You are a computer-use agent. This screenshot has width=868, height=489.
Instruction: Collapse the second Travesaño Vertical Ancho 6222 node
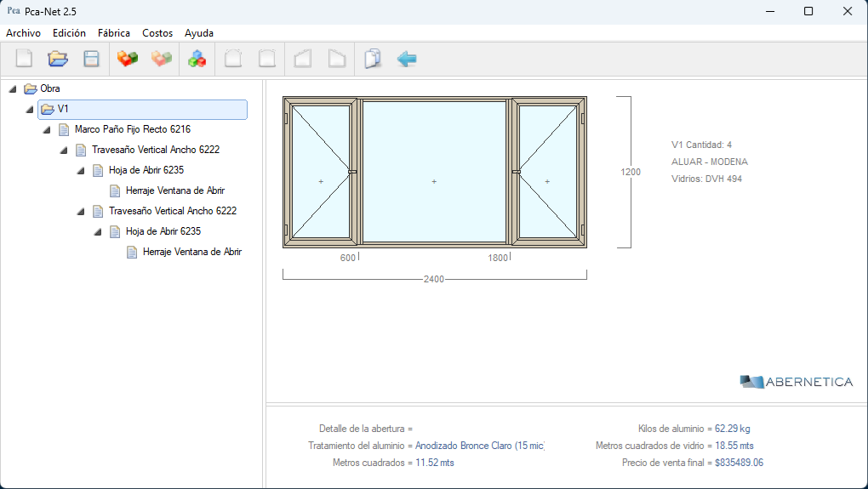point(81,211)
